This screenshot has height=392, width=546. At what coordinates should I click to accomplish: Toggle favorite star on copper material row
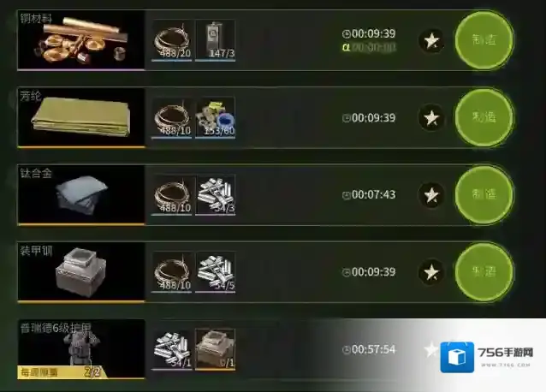click(431, 41)
